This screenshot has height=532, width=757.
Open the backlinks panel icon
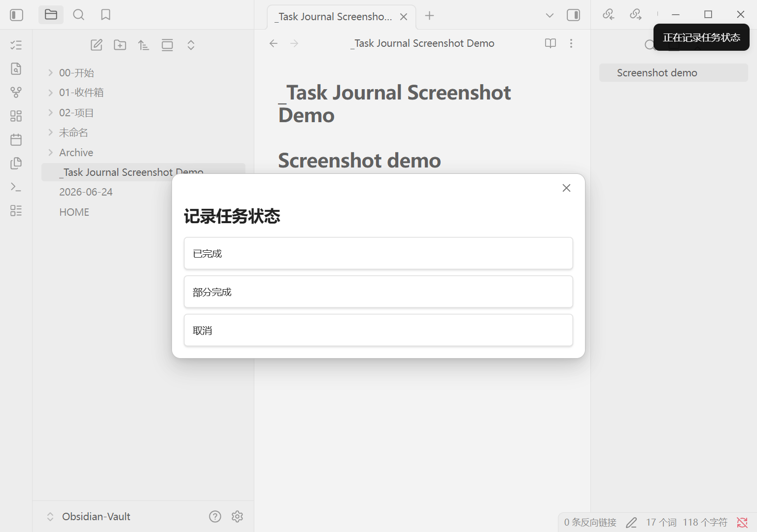point(609,14)
